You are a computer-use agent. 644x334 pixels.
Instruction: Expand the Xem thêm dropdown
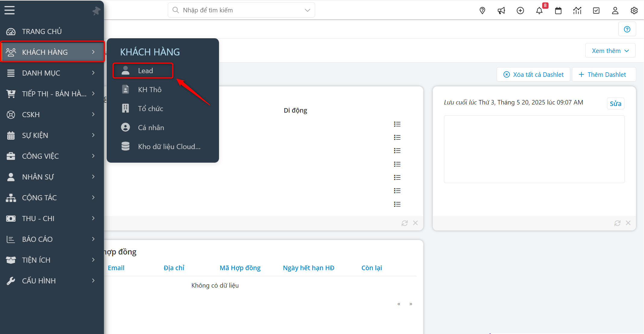[x=610, y=51]
